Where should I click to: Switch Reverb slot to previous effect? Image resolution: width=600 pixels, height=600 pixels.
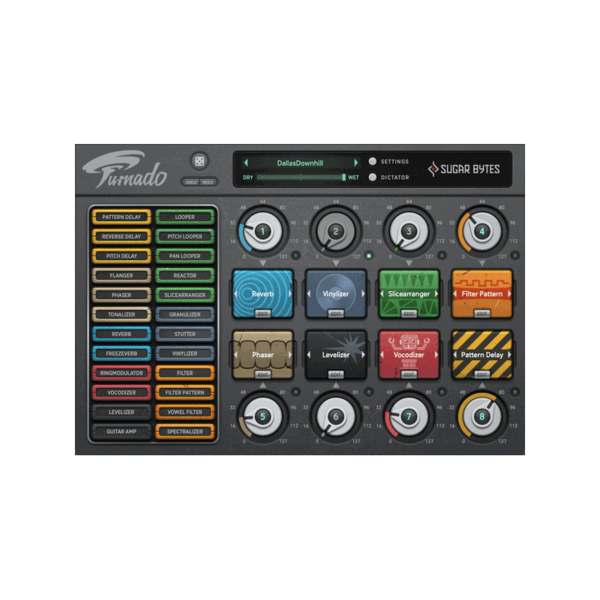[236, 294]
